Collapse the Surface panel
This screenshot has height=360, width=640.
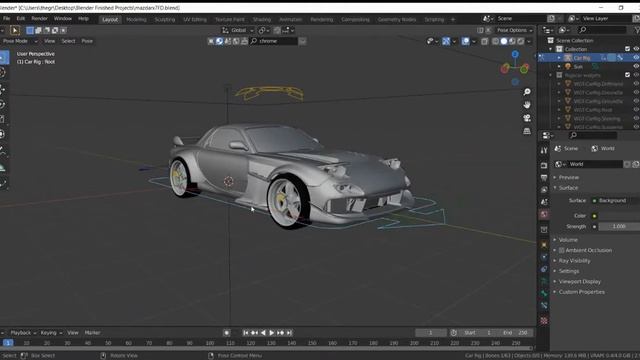[x=568, y=188]
